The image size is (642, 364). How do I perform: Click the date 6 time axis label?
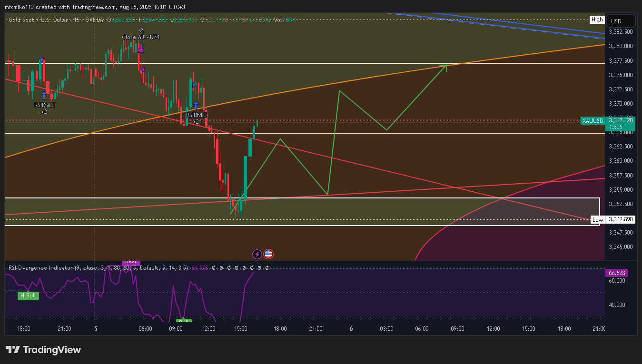point(351,329)
